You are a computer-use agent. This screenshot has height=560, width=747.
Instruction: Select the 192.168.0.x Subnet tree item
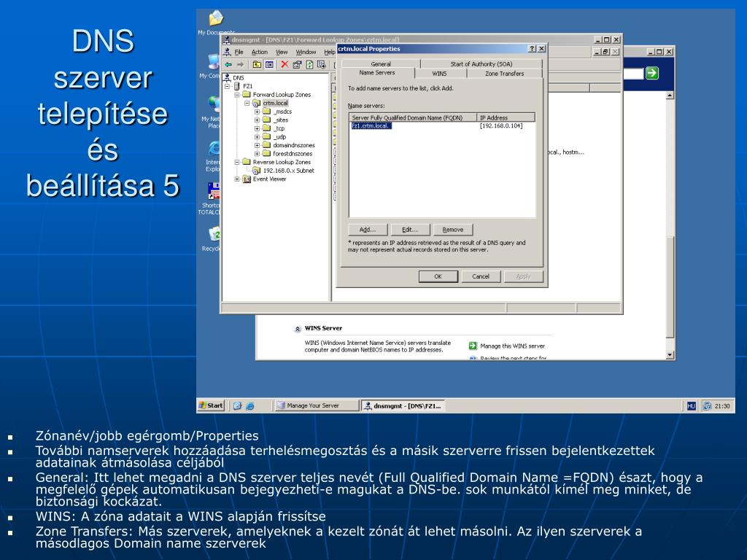click(x=289, y=171)
